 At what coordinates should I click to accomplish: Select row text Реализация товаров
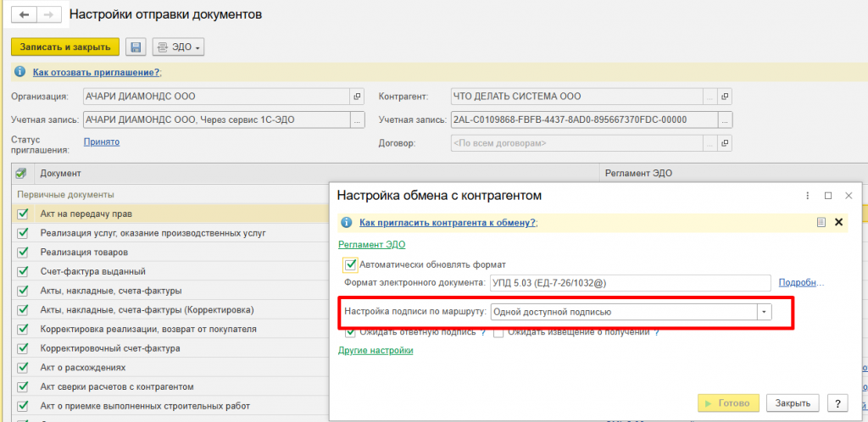84,253
